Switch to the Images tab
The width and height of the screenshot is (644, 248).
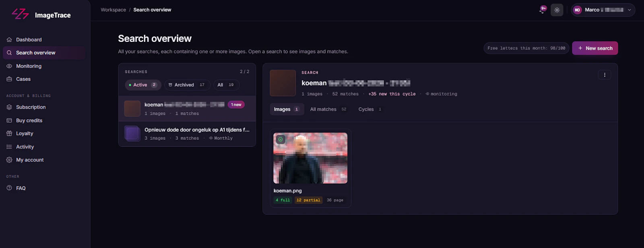[286, 109]
